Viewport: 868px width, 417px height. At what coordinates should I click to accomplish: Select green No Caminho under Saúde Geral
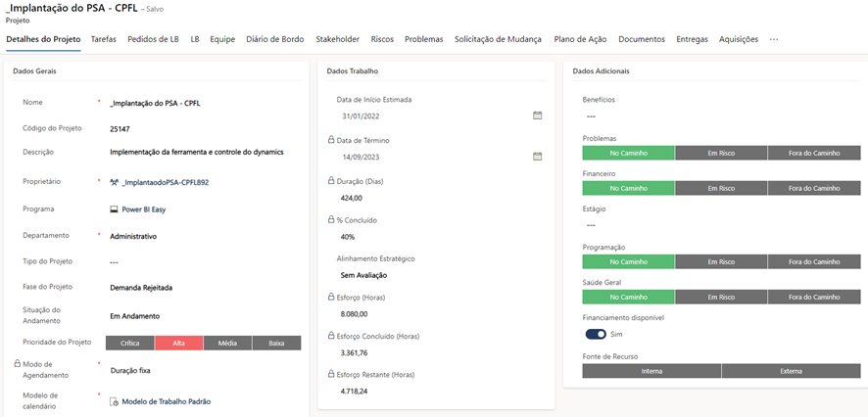(x=628, y=297)
